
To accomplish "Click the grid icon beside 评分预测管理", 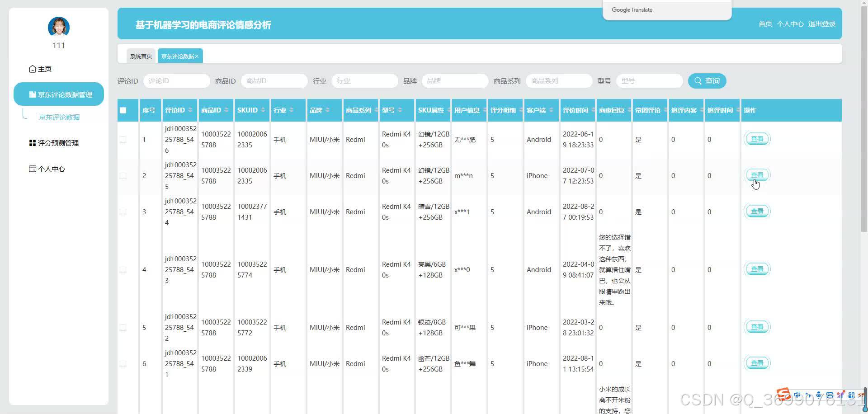I will (33, 143).
